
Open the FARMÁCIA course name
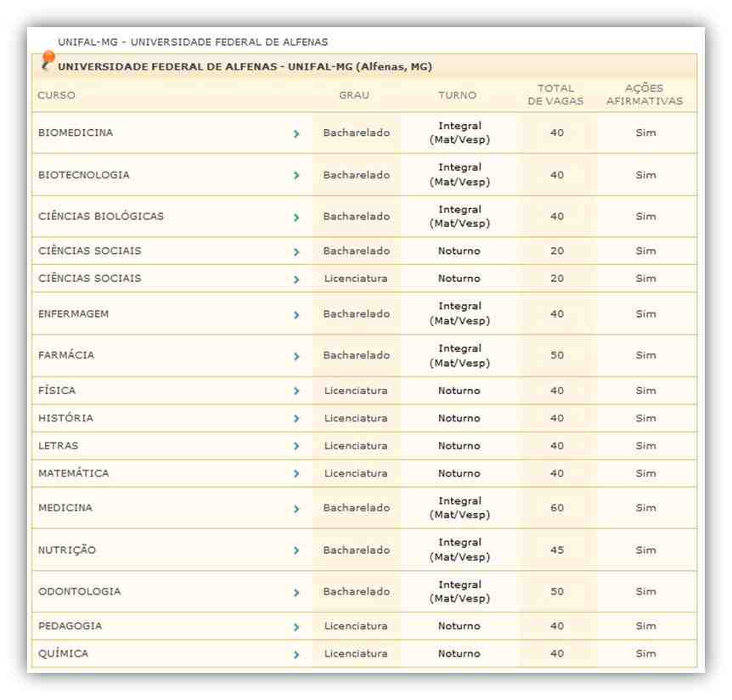pyautogui.click(x=66, y=355)
